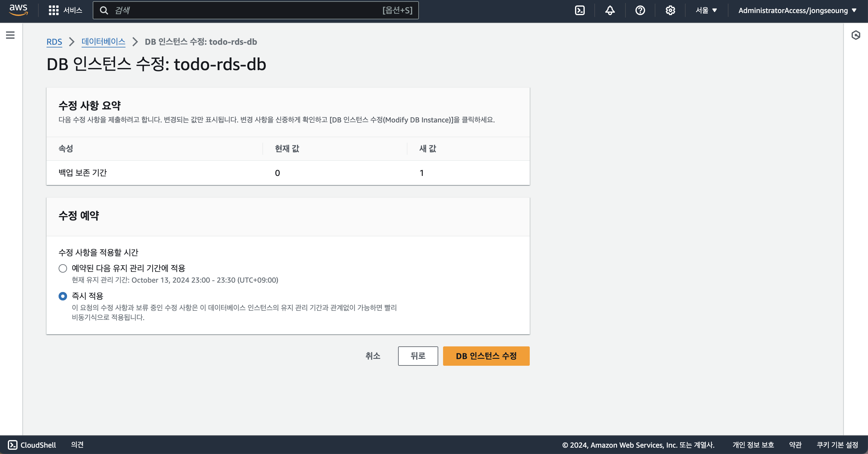Expand the AdministratorAccess/jongseoung account menu
Image resolution: width=868 pixels, height=454 pixels.
click(797, 10)
